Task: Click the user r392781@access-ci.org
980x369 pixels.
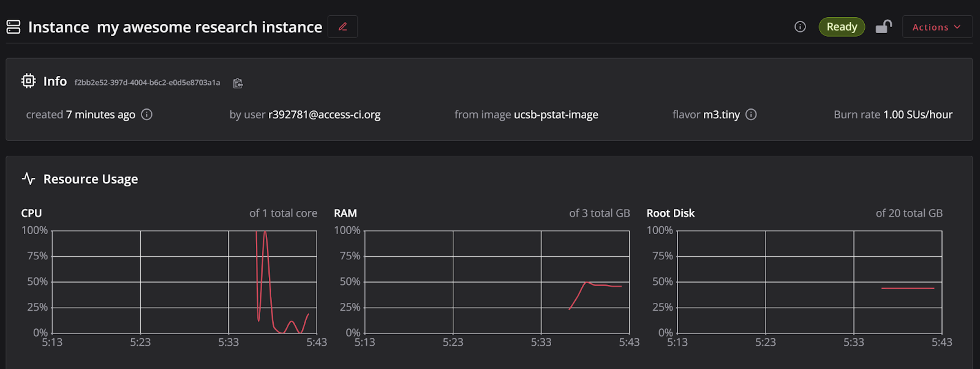Action: (x=324, y=115)
